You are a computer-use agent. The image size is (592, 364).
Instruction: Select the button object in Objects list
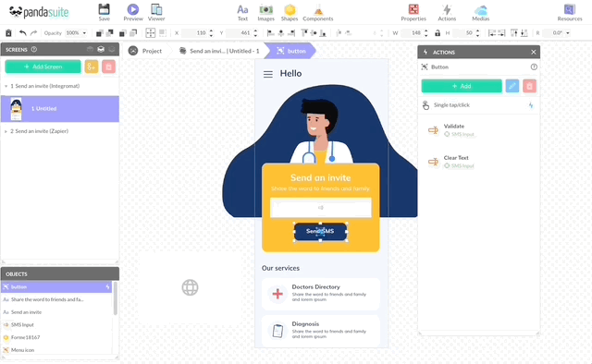(56, 287)
